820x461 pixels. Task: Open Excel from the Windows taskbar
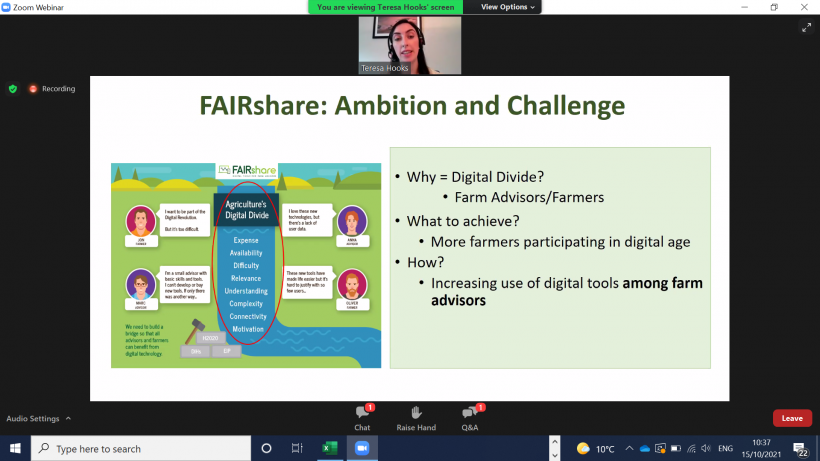pos(326,449)
